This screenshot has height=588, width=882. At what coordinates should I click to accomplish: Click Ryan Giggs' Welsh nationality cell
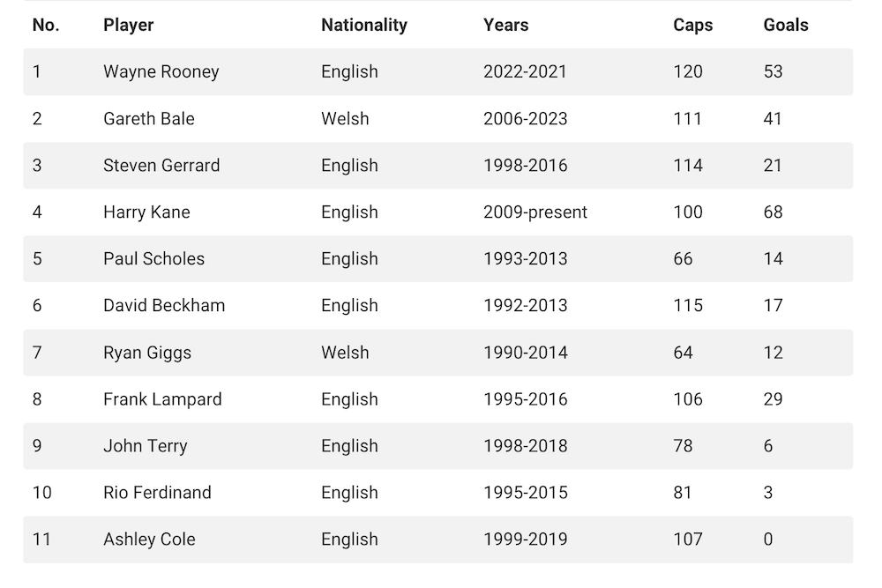(x=345, y=353)
